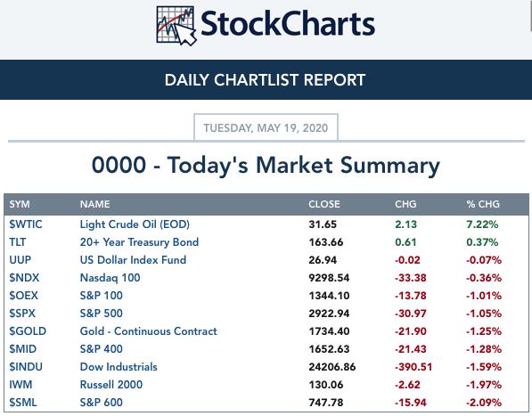Open the $WTIC symbol link
Viewport: 532px width, 416px height.
(x=26, y=224)
